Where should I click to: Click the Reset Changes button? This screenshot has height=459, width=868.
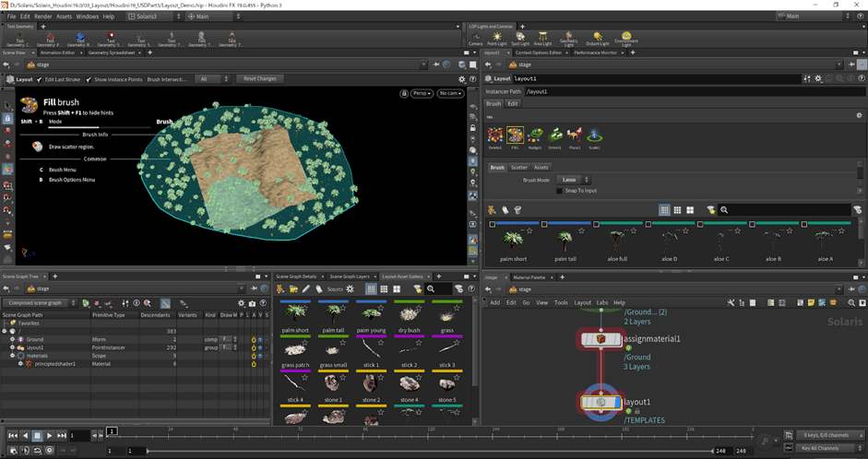point(259,79)
